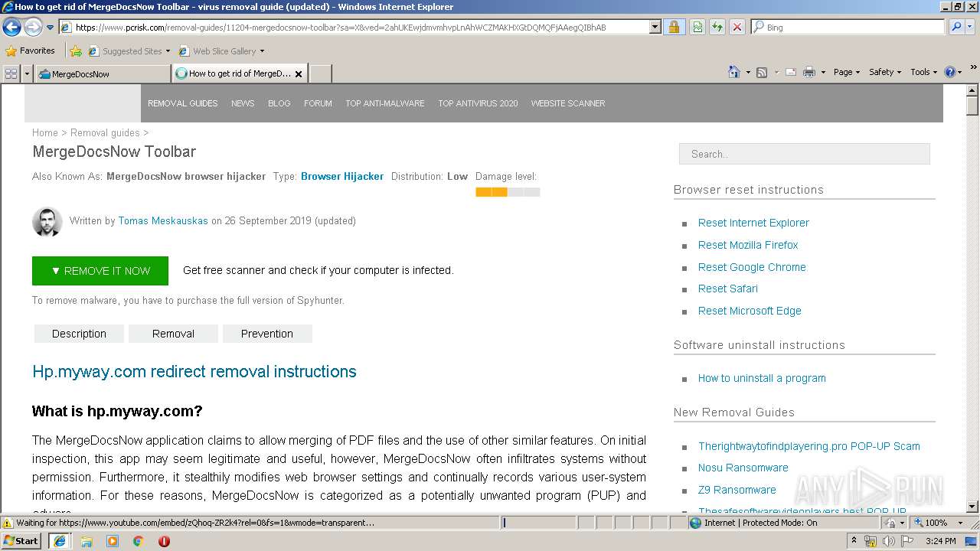The image size is (980, 551).
Task: Open FORUM in site navigation
Action: pyautogui.click(x=318, y=103)
